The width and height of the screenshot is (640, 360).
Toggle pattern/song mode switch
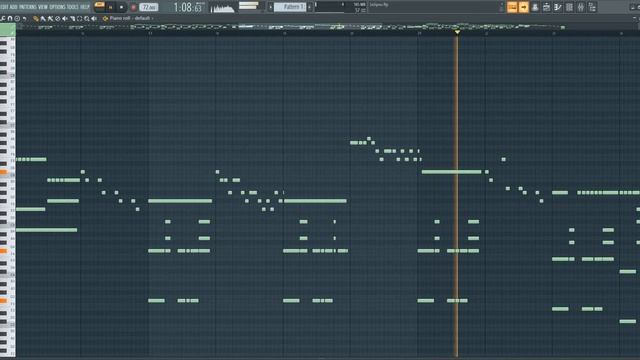click(x=99, y=6)
